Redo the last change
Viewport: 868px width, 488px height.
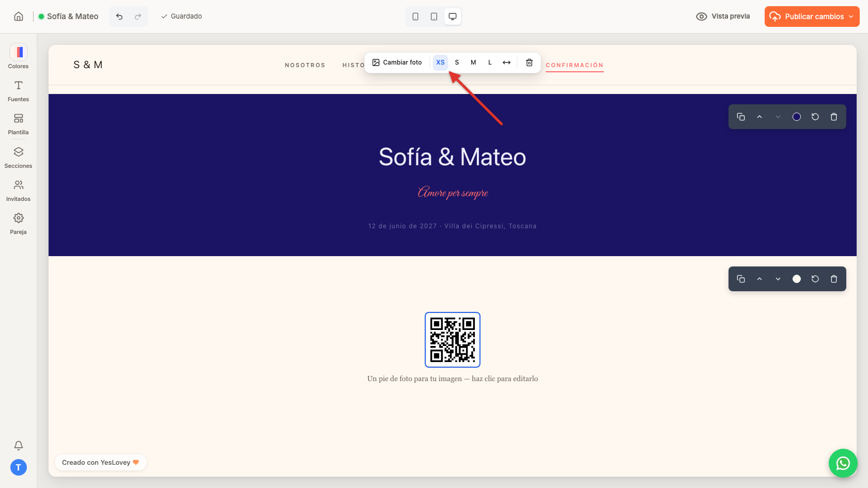click(138, 17)
